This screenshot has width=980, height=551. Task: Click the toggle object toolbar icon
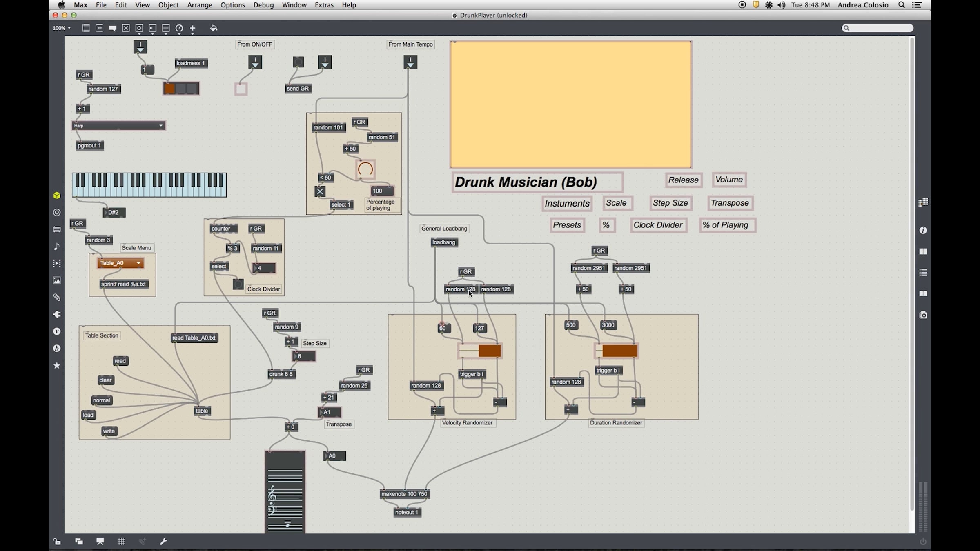pos(126,28)
